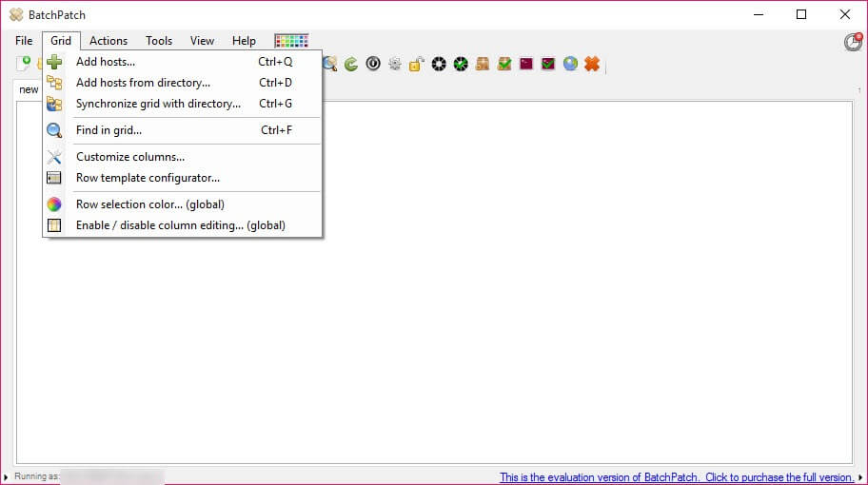
Task: Click the left arrow in the status bar
Action: [x=6, y=476]
